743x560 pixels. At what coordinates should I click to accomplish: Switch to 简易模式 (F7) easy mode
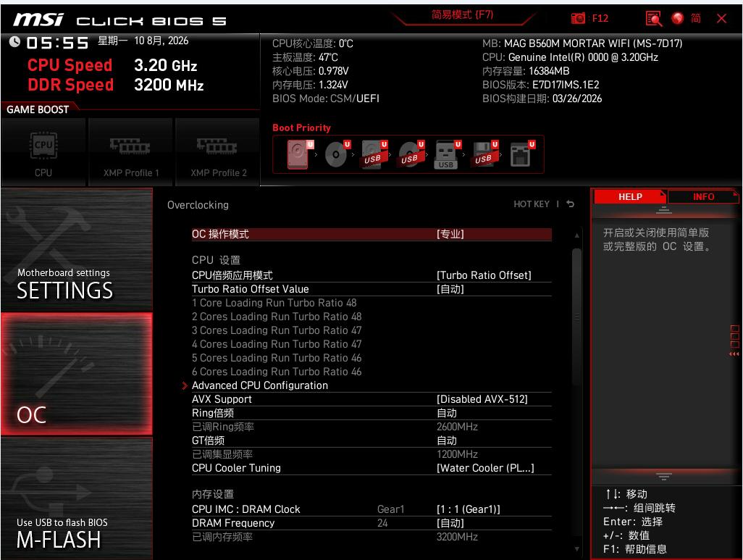click(x=463, y=14)
